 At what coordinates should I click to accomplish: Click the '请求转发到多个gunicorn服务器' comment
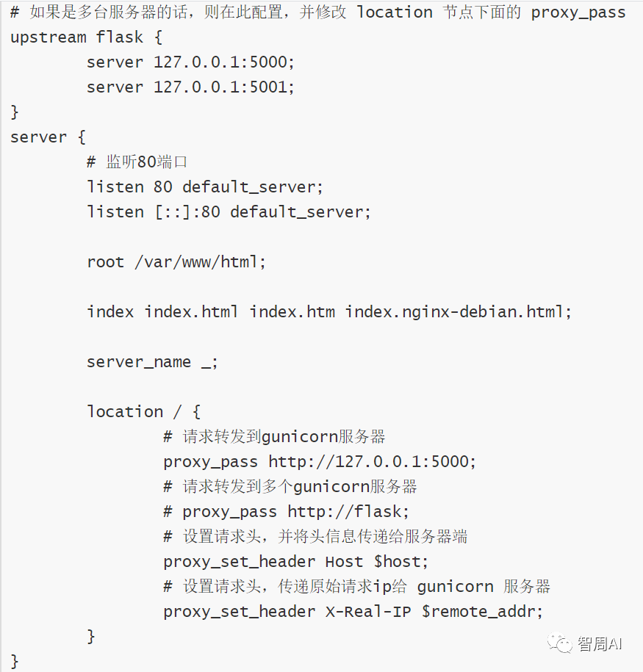tap(290, 487)
